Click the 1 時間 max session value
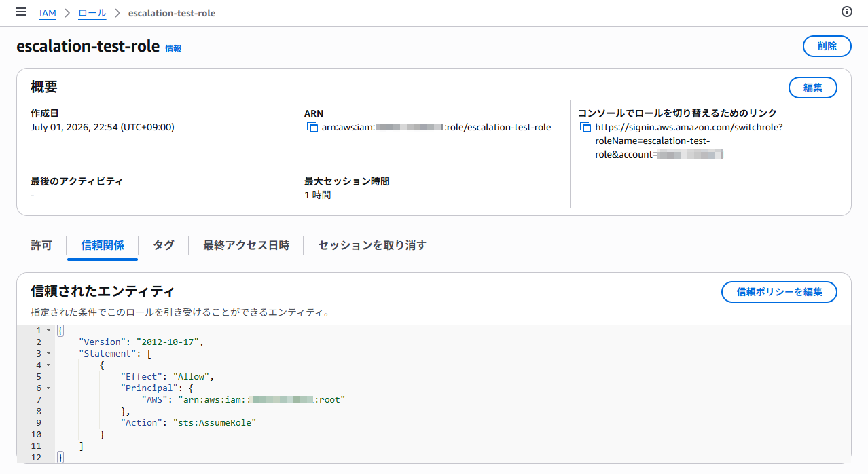The width and height of the screenshot is (868, 474). pyautogui.click(x=318, y=195)
